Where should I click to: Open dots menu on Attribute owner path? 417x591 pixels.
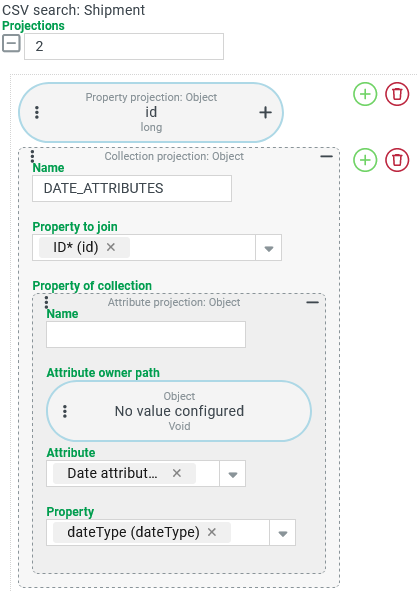[65, 411]
